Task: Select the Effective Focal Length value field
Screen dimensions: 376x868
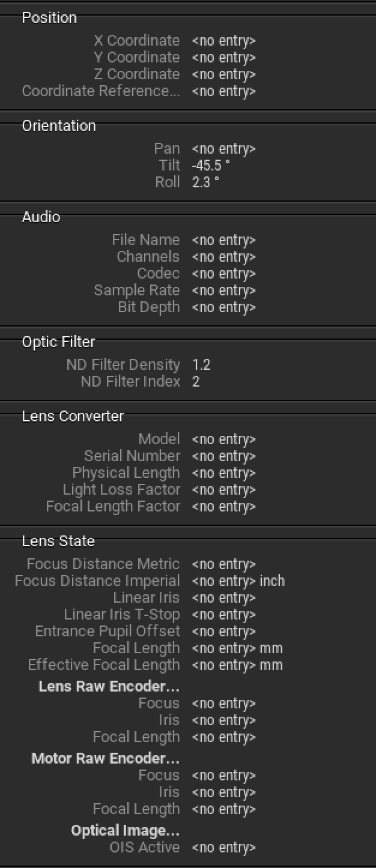Action: pos(223,665)
